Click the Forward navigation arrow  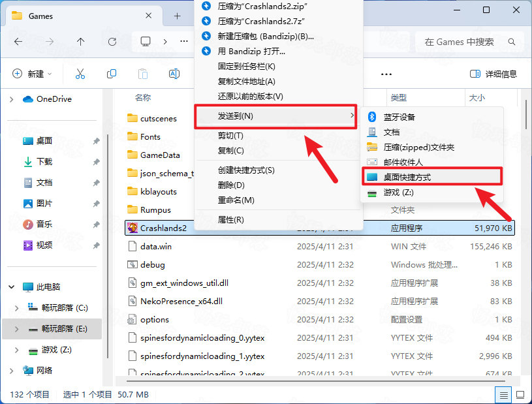pos(50,42)
